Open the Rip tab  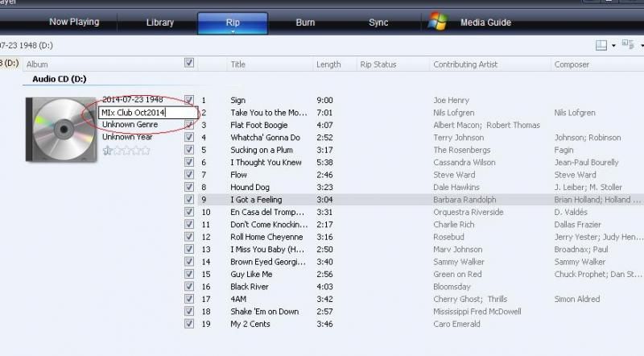coord(233,23)
